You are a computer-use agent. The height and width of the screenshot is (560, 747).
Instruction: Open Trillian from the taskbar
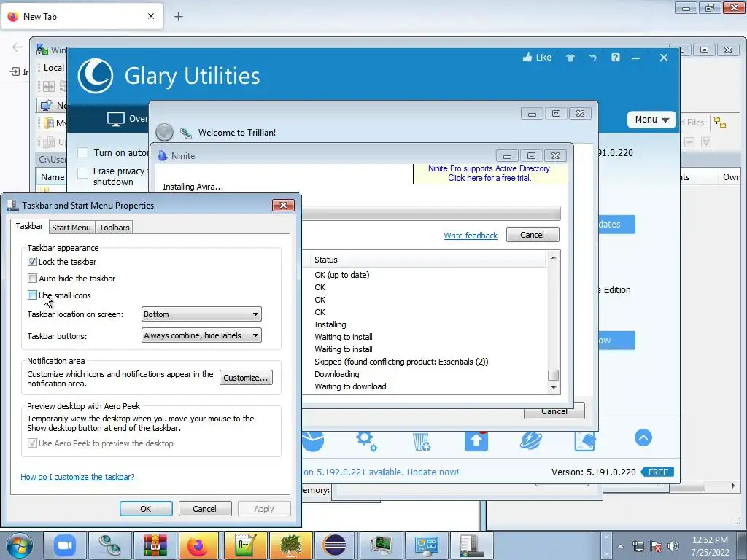110,545
